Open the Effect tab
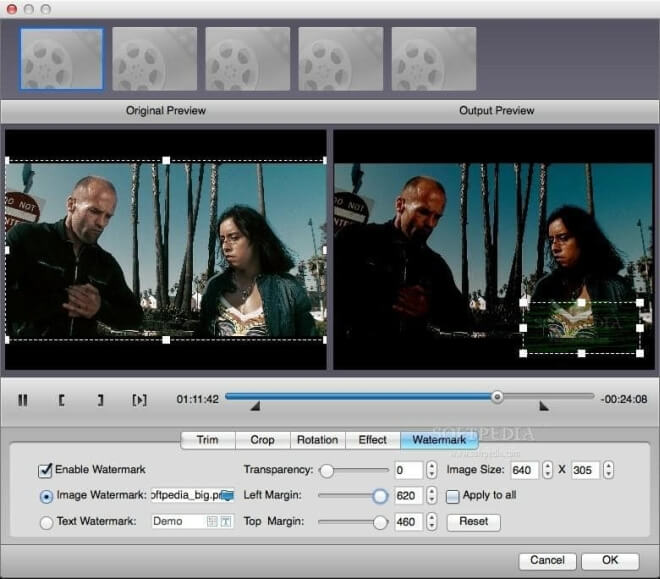This screenshot has width=660, height=579. 373,440
